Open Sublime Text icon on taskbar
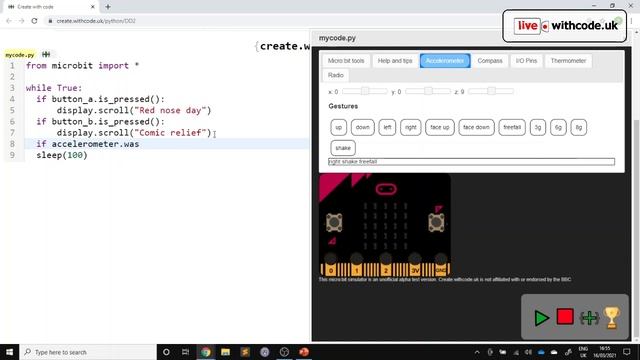Image resolution: width=640 pixels, height=360 pixels. [x=245, y=352]
